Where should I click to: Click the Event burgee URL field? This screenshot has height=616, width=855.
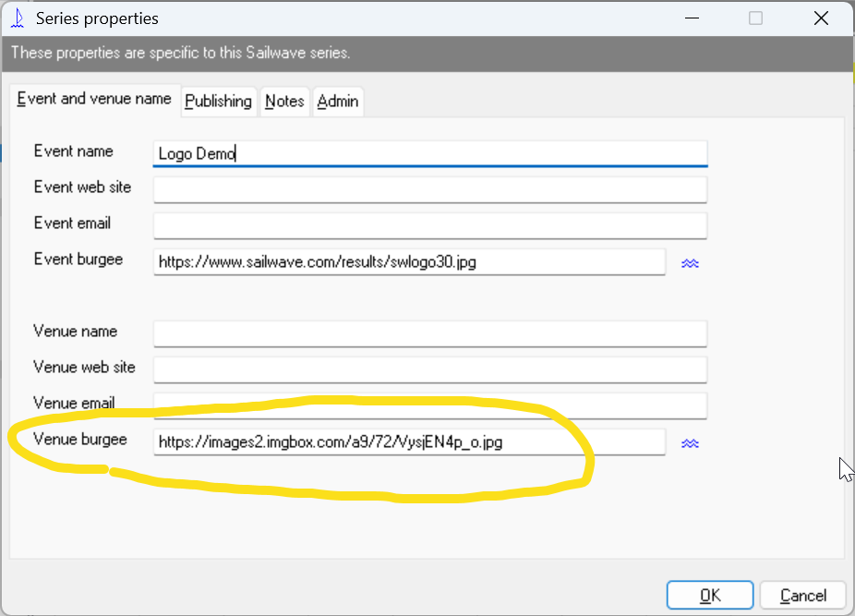tap(409, 262)
